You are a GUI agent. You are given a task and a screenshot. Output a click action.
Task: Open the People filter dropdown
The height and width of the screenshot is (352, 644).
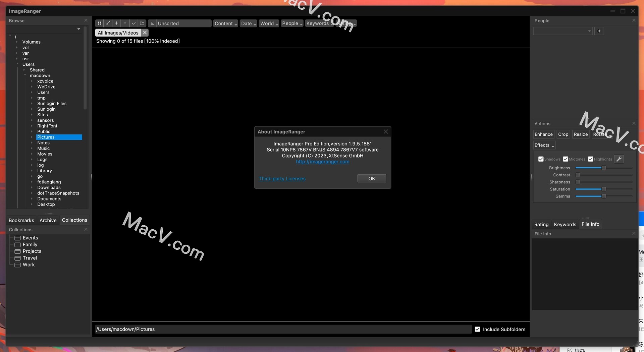tap(292, 23)
